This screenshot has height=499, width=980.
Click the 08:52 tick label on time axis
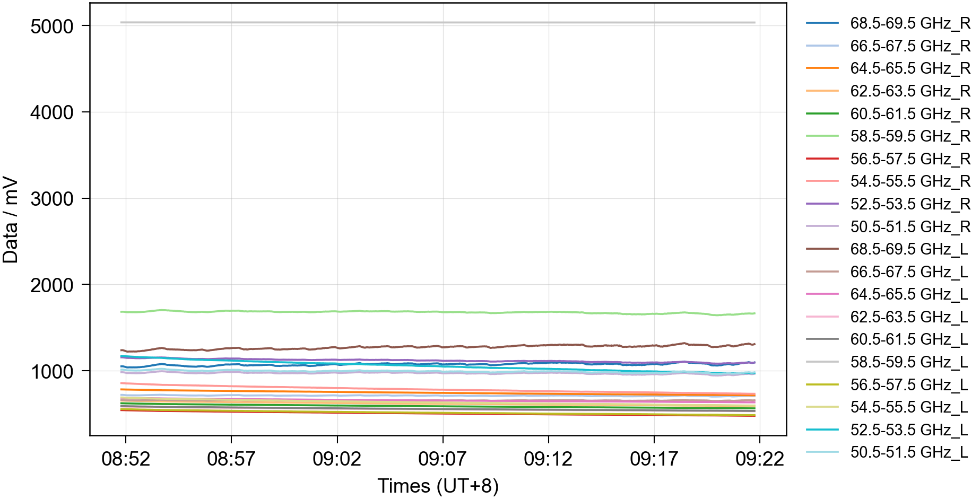click(126, 459)
